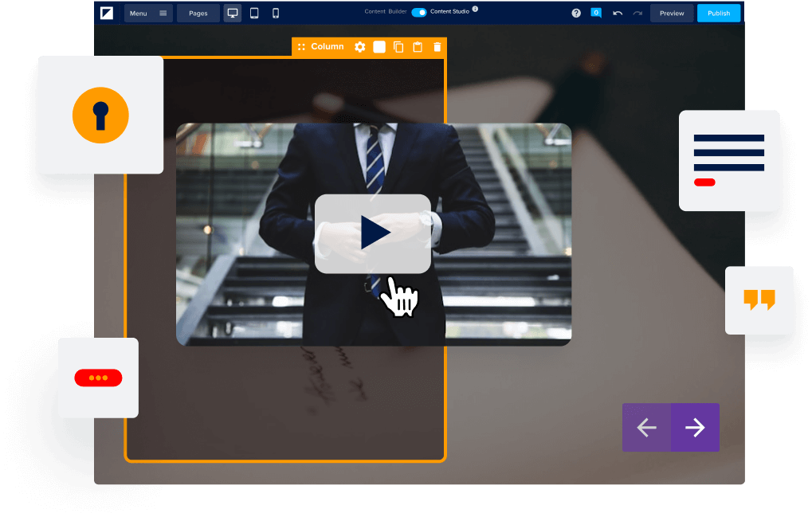Open the comments notification icon
Viewport: 812px width, 513px height.
pos(596,13)
